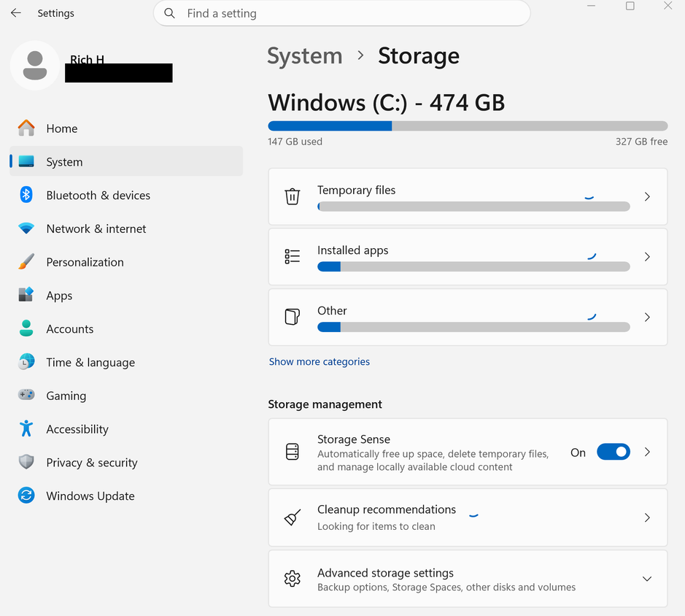
Task: Click the Cleanup recommendations title
Action: [x=386, y=509]
